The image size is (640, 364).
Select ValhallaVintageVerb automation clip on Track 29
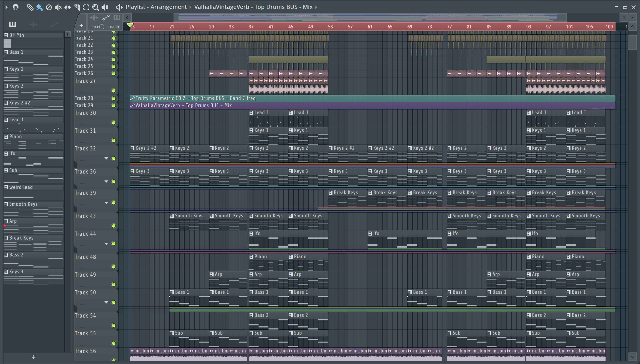pyautogui.click(x=372, y=106)
